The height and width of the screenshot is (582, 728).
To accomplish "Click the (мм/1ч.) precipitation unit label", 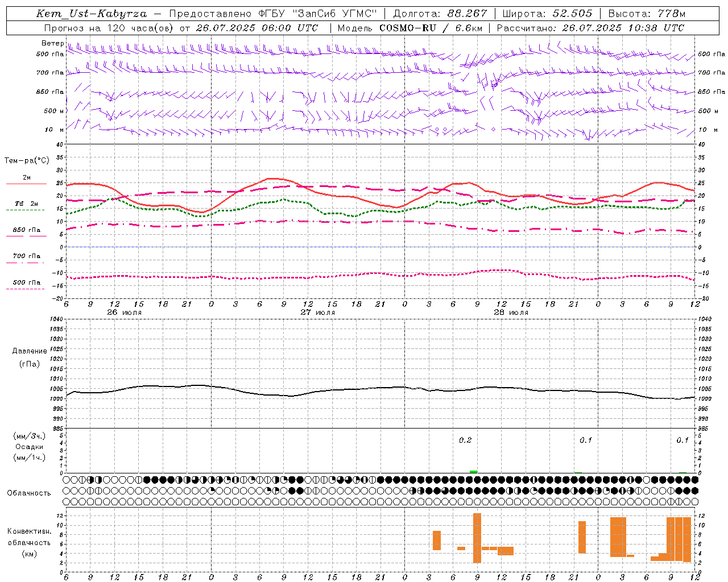I will [x=30, y=458].
